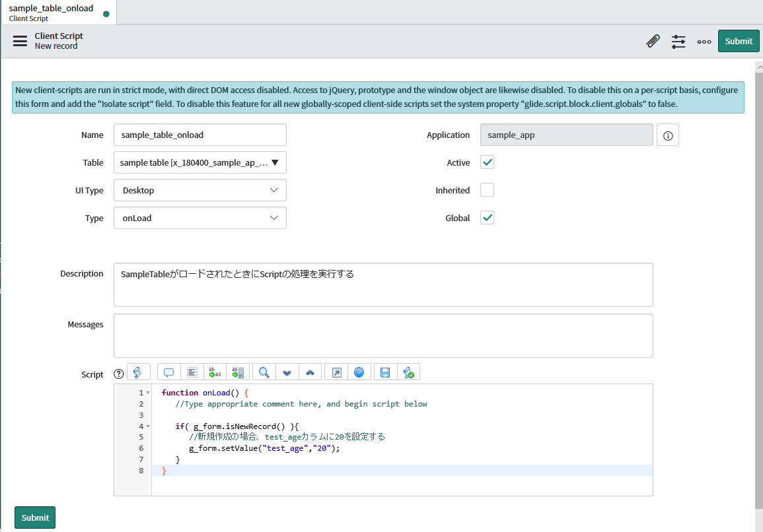763x532 pixels.
Task: Open the Table dropdown
Action: point(200,162)
